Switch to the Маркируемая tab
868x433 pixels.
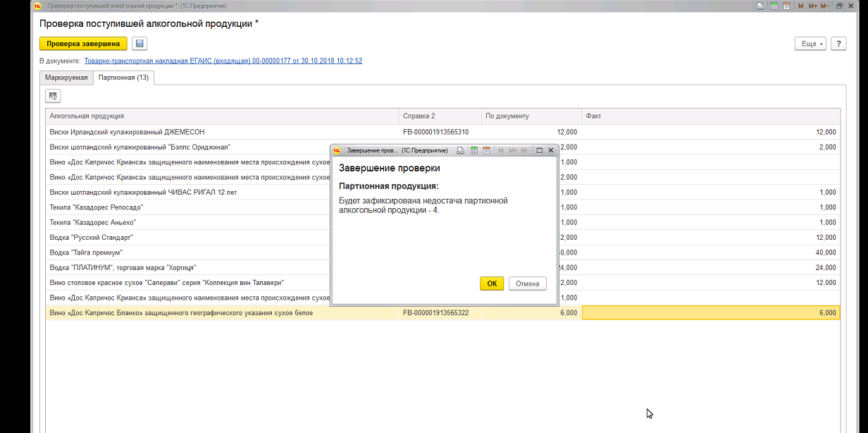pos(66,78)
